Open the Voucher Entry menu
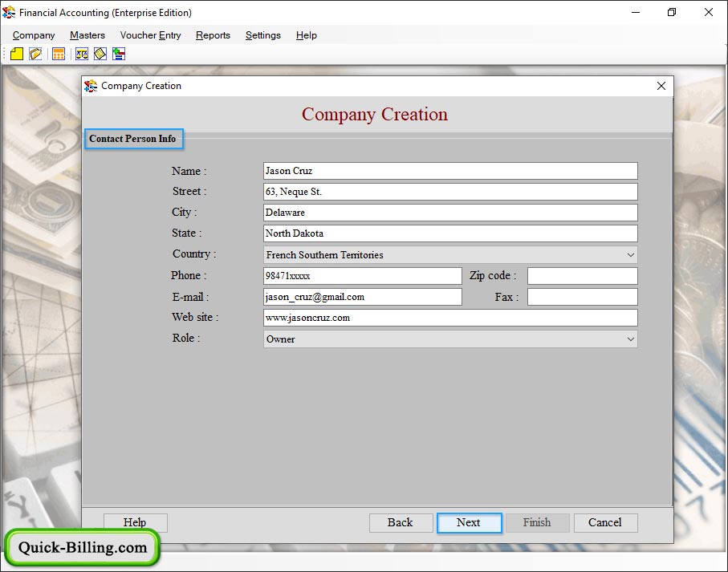The image size is (728, 572). click(x=150, y=35)
